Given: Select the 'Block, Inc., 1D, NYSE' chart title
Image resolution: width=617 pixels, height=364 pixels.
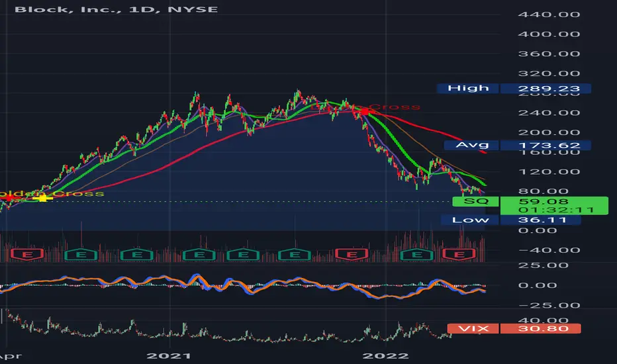Looking at the screenshot, I should pyautogui.click(x=116, y=9).
